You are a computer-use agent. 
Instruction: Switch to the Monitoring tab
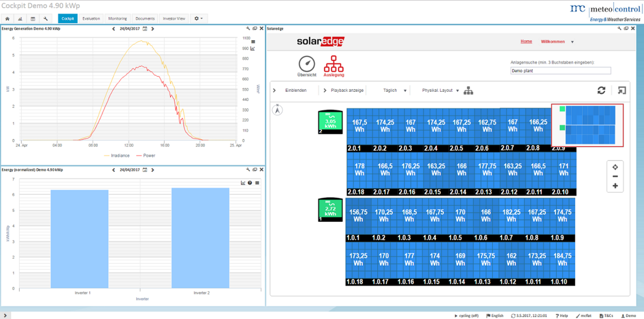click(117, 18)
